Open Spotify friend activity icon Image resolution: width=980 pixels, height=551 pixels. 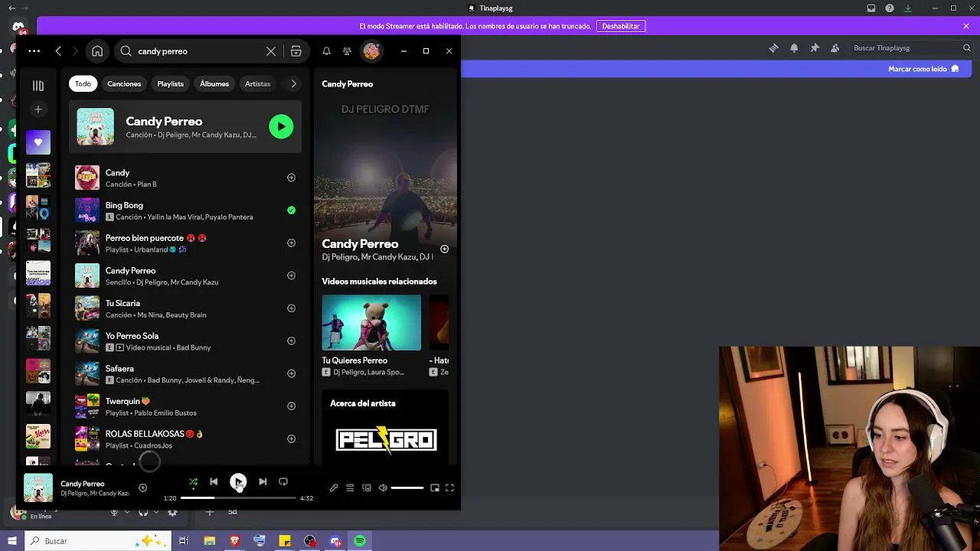click(348, 51)
